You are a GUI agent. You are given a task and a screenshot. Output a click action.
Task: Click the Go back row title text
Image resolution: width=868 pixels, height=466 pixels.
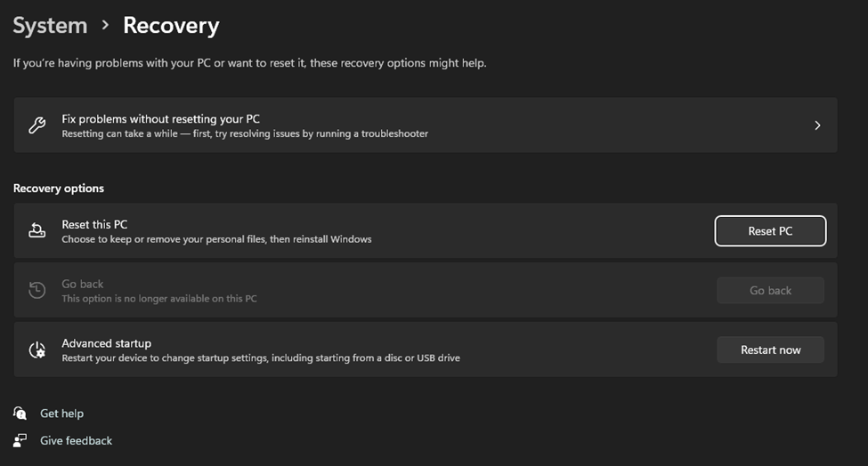[x=83, y=284]
